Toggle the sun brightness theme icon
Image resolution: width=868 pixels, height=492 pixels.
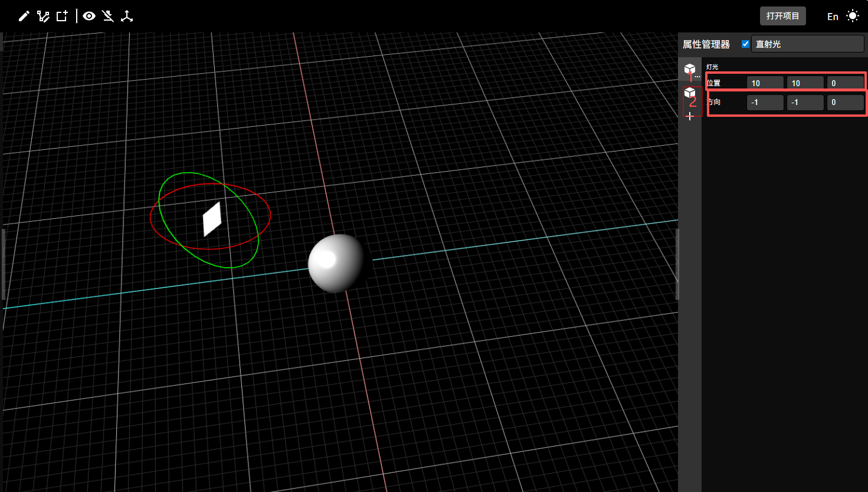pos(853,16)
